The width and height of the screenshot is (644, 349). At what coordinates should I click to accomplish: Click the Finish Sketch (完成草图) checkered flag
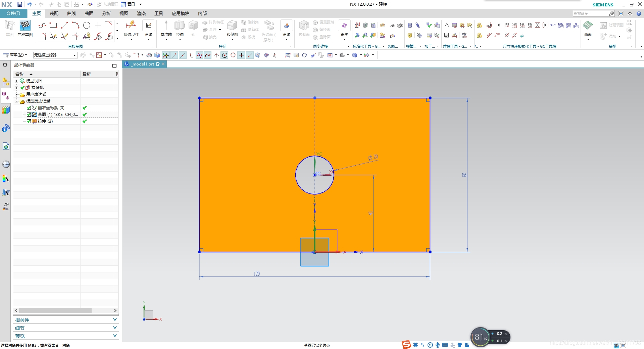click(25, 26)
